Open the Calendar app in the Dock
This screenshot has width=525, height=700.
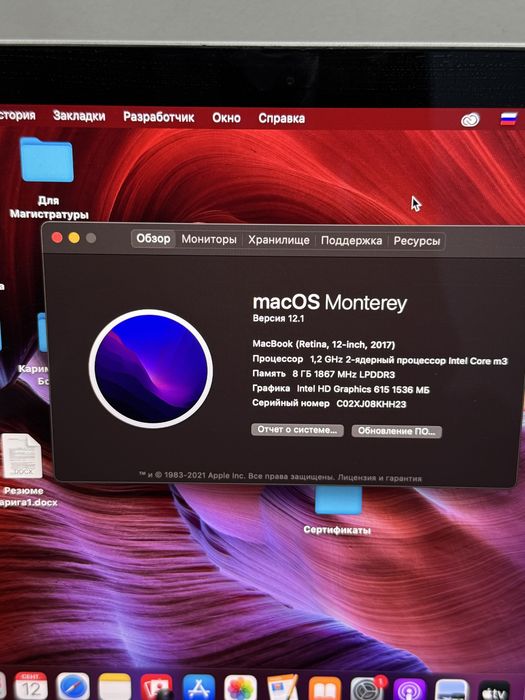click(x=31, y=686)
